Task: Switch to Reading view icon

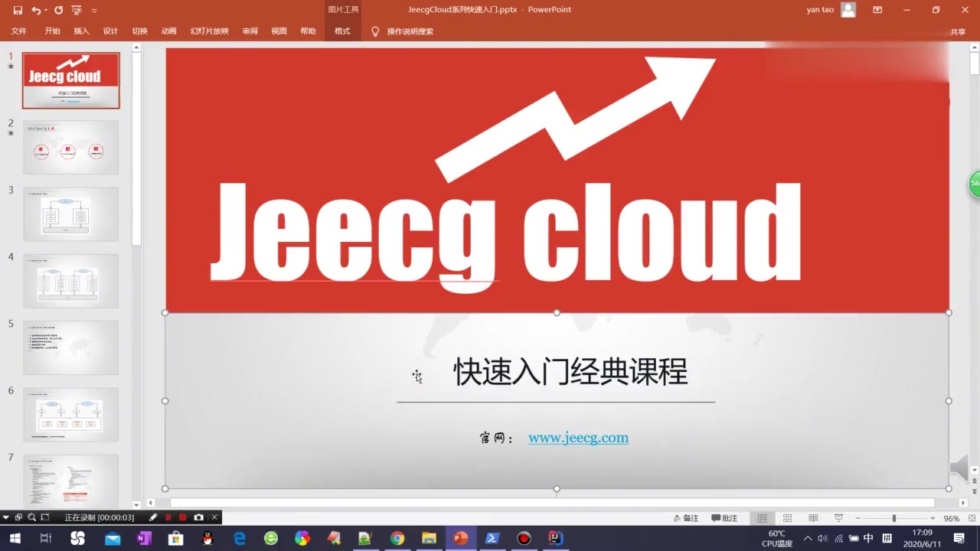Action: [x=813, y=518]
